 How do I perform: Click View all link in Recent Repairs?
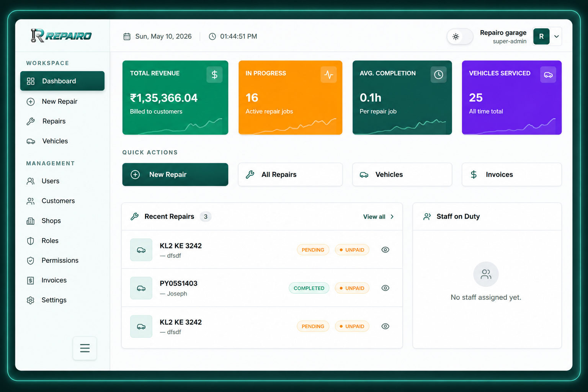(x=374, y=217)
